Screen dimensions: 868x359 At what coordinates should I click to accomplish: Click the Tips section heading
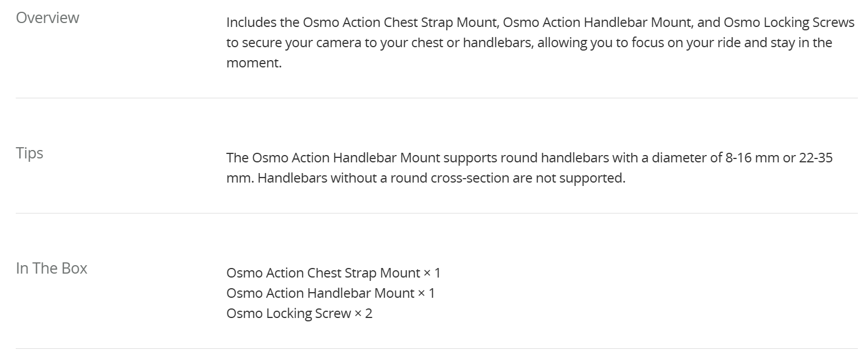coord(30,153)
